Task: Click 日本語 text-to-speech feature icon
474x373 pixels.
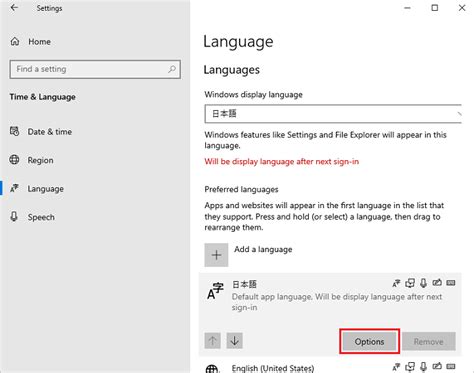Action: click(410, 283)
